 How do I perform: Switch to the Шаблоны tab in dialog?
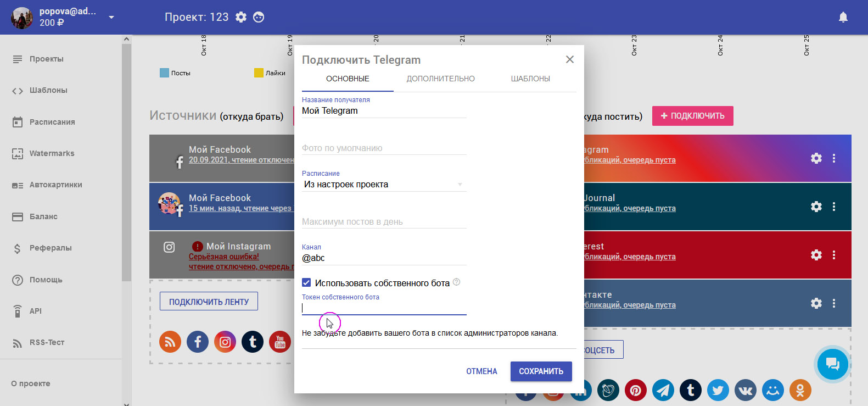click(x=530, y=79)
